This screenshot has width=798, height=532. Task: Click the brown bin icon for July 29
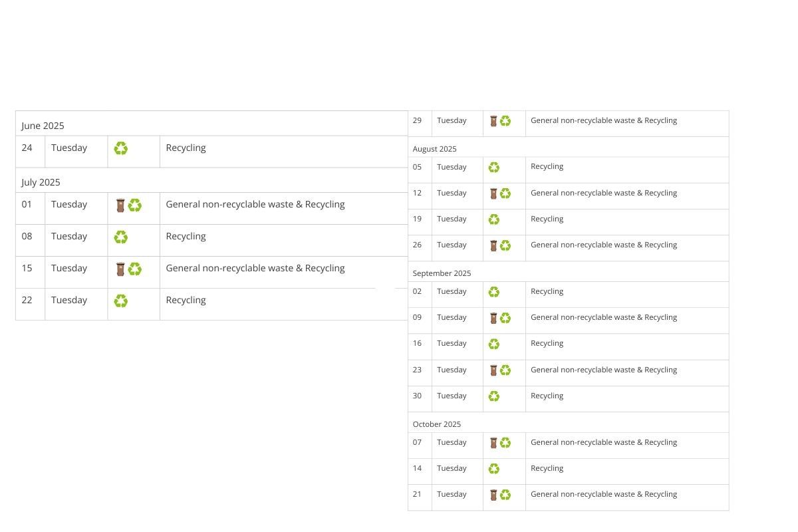(x=493, y=121)
